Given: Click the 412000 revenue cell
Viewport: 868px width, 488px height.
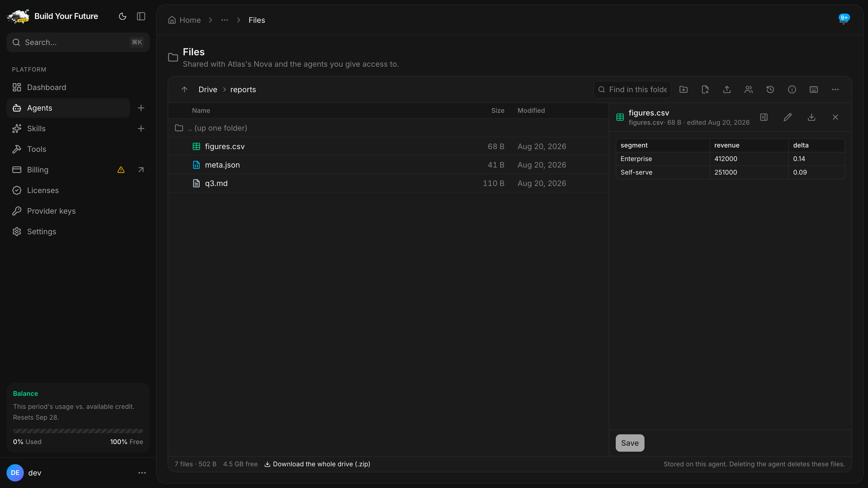Looking at the screenshot, I should (749, 159).
